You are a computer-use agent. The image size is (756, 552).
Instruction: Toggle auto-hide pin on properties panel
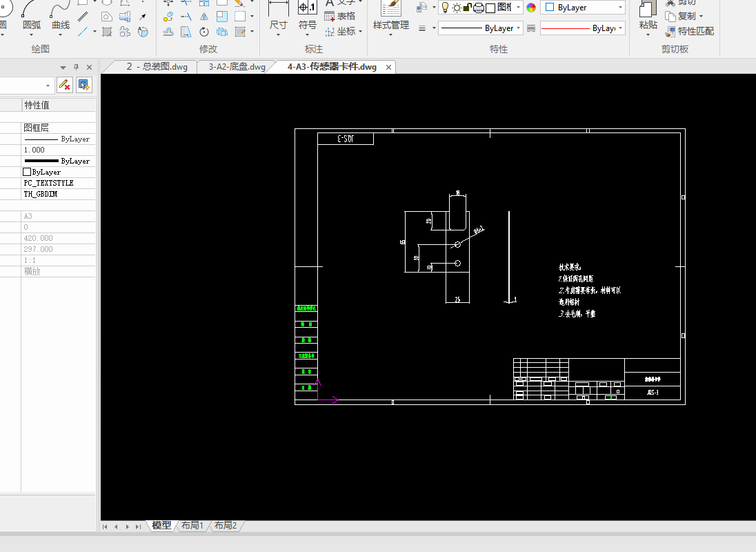(x=76, y=67)
